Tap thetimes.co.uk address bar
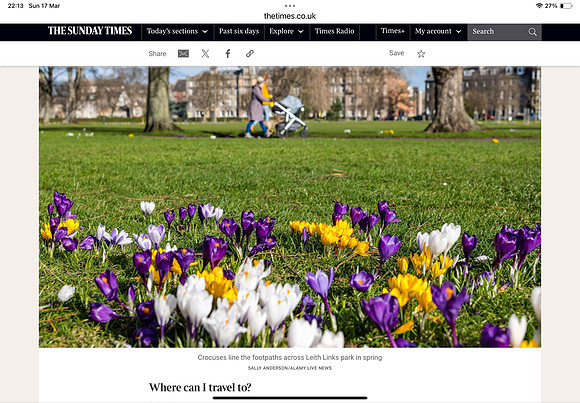The width and height of the screenshot is (580, 403). [x=290, y=16]
